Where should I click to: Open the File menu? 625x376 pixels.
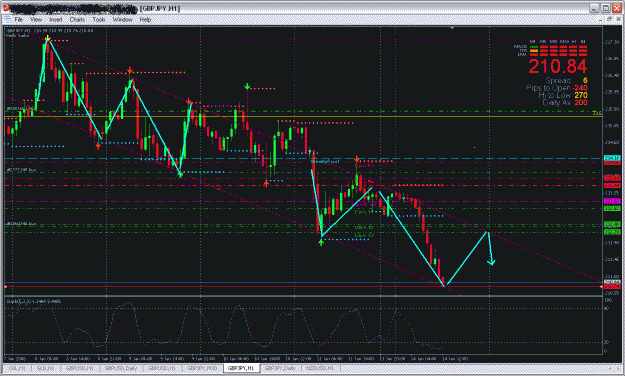point(18,19)
